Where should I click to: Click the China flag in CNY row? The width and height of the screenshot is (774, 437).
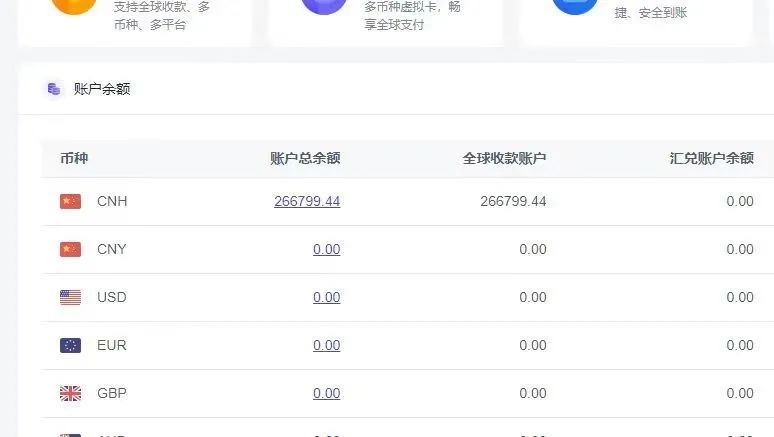[x=70, y=249]
